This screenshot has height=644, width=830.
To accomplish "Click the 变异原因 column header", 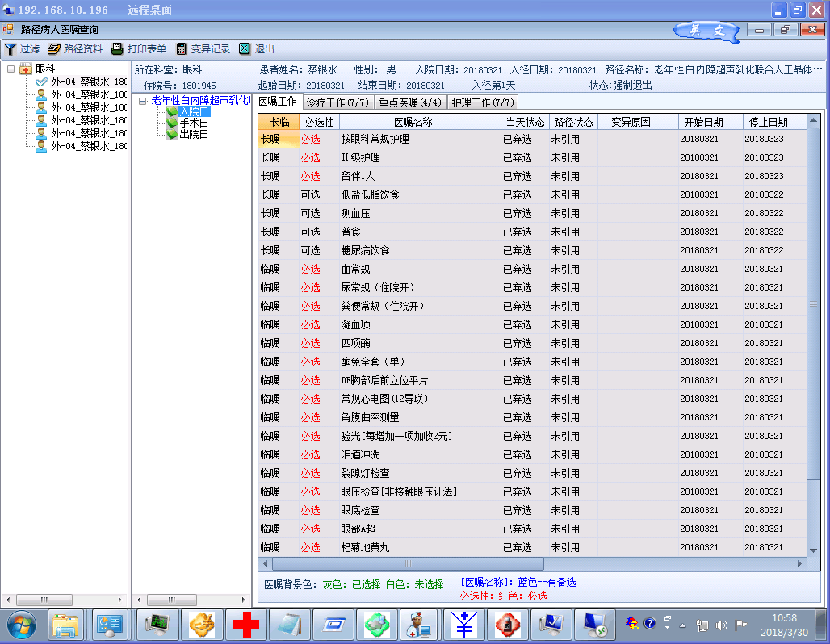I will pos(638,122).
